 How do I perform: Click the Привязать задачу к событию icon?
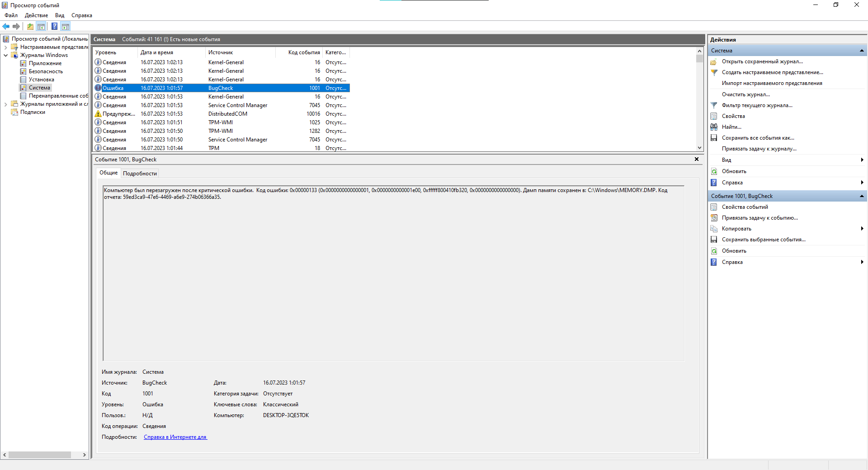[714, 218]
